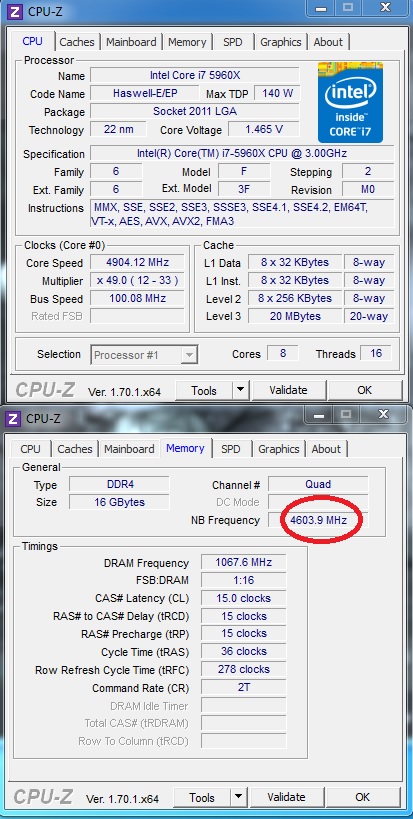Select Memory tab in bottom CPU-Z window

click(x=185, y=448)
